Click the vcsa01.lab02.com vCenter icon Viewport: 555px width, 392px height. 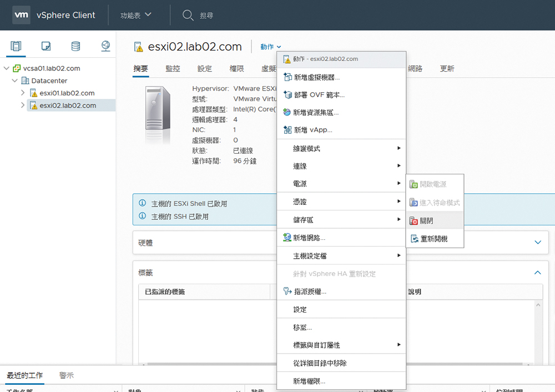pos(17,68)
